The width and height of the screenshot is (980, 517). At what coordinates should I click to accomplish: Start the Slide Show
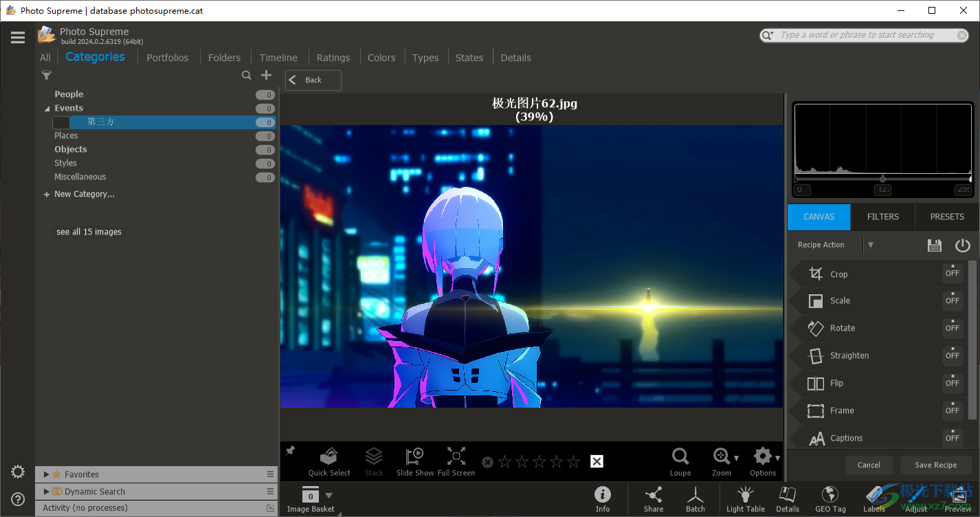click(415, 461)
